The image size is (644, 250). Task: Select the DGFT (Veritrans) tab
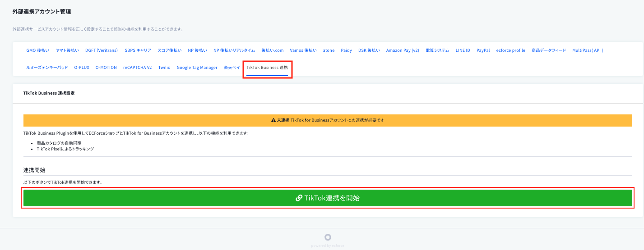pos(102,50)
